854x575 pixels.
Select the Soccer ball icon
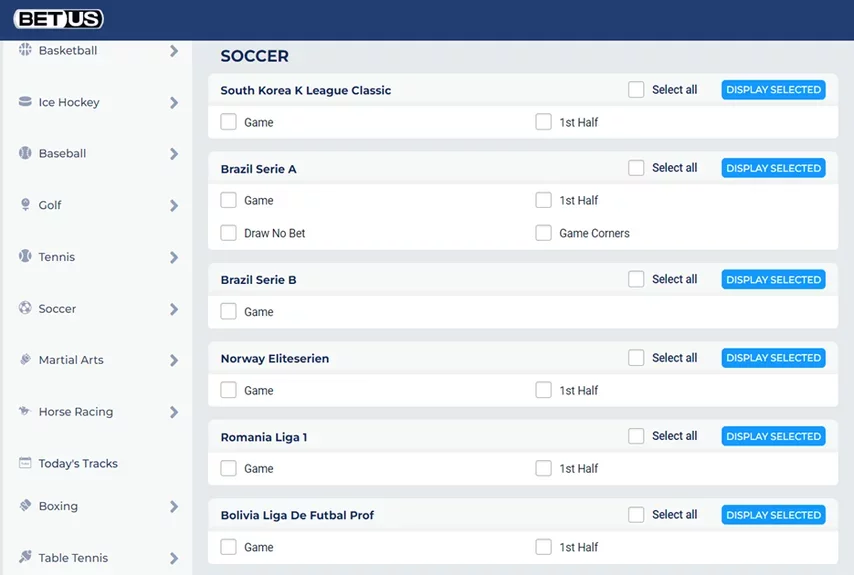pyautogui.click(x=25, y=308)
